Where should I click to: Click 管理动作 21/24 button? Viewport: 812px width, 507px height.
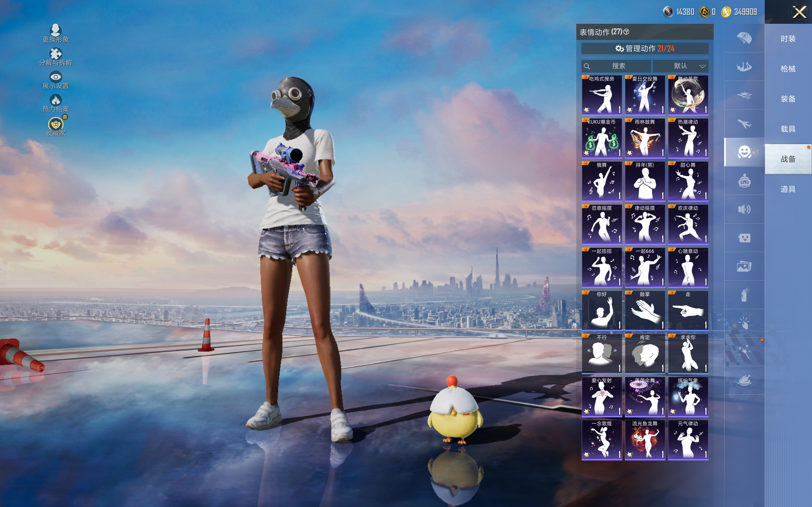click(645, 48)
